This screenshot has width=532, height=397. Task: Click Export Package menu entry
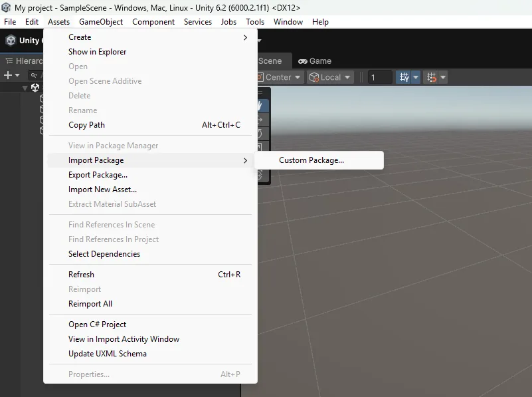point(98,175)
